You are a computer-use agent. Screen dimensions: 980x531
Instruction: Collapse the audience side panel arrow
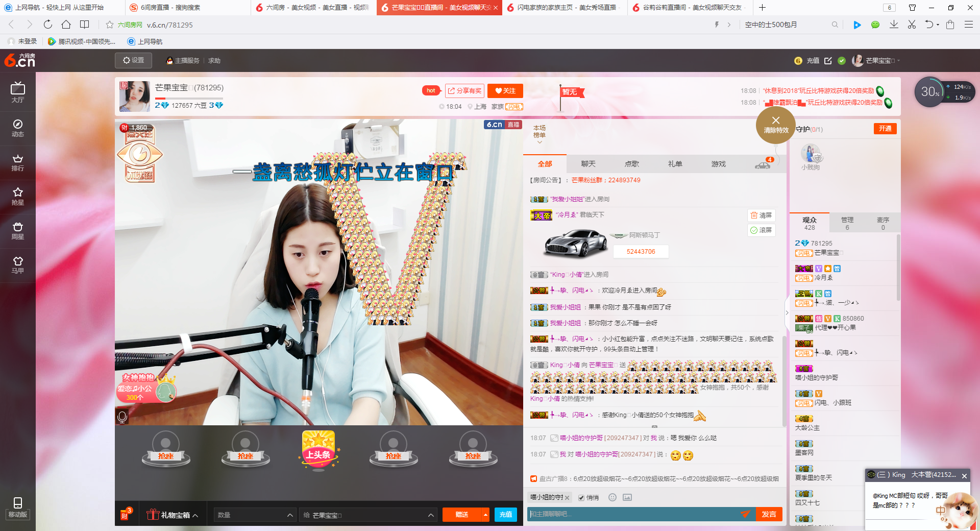point(787,312)
